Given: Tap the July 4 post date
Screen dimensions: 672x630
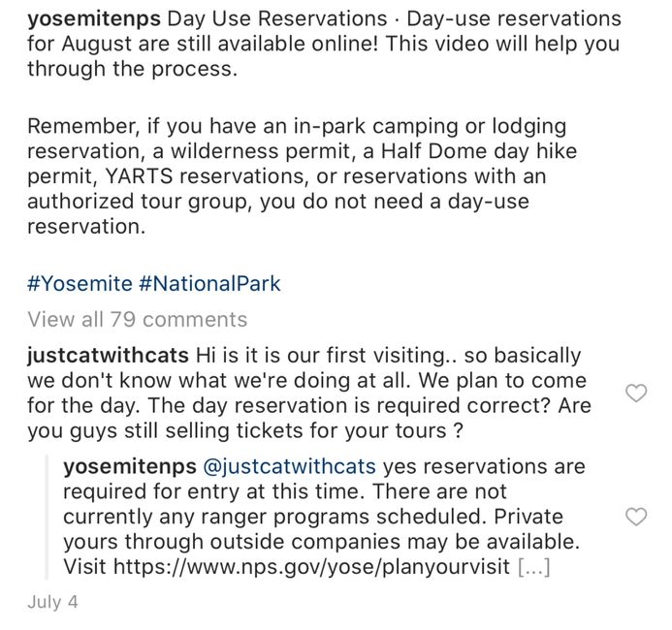Looking at the screenshot, I should coord(52,602).
